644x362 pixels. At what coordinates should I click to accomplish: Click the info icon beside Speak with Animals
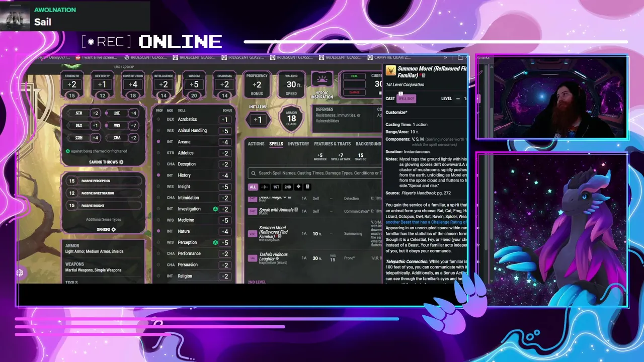pyautogui.click(x=296, y=209)
